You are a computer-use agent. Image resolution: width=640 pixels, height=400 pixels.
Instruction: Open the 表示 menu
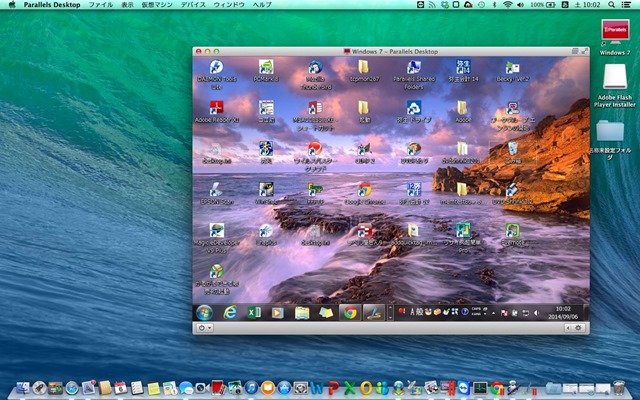point(127,4)
